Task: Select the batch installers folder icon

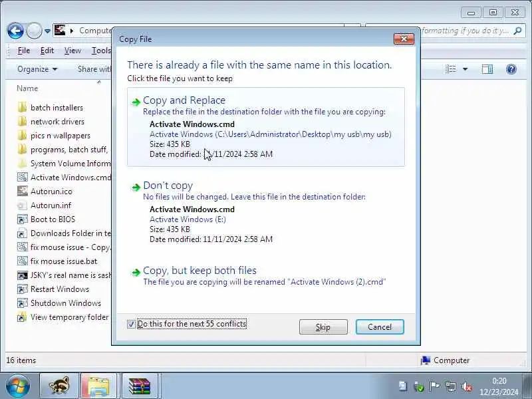Action: click(x=22, y=108)
